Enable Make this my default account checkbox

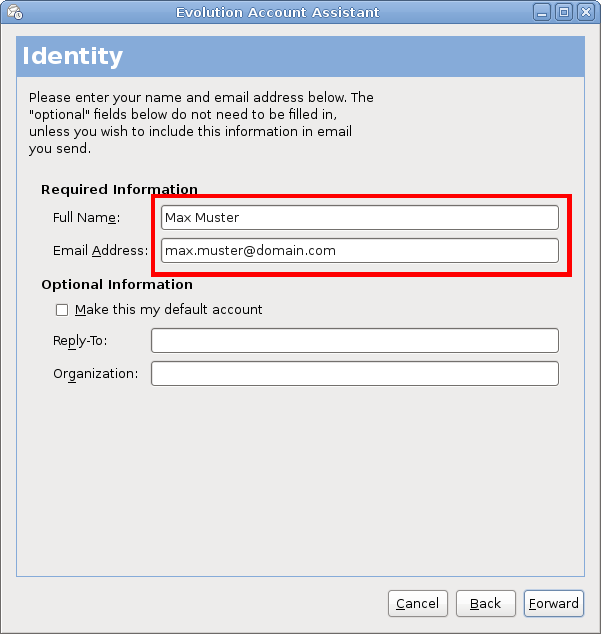[62, 310]
